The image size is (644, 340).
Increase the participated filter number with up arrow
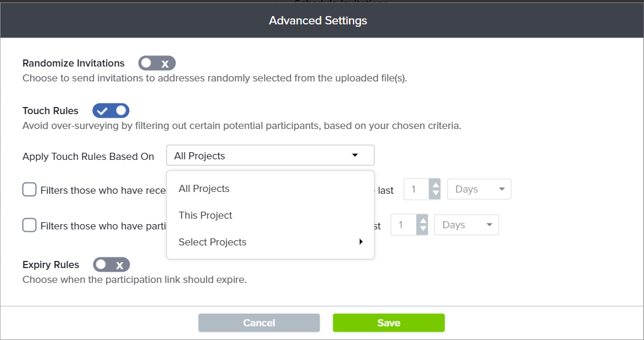423,221
